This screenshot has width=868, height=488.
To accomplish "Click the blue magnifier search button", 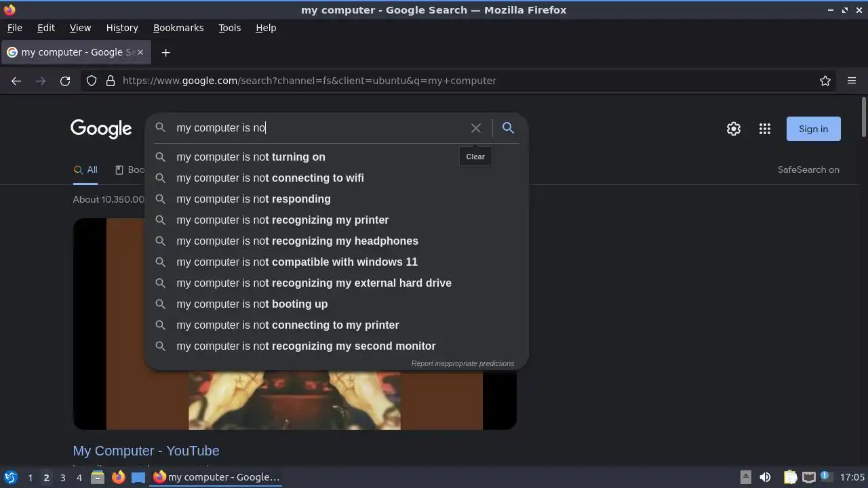I will click(508, 128).
